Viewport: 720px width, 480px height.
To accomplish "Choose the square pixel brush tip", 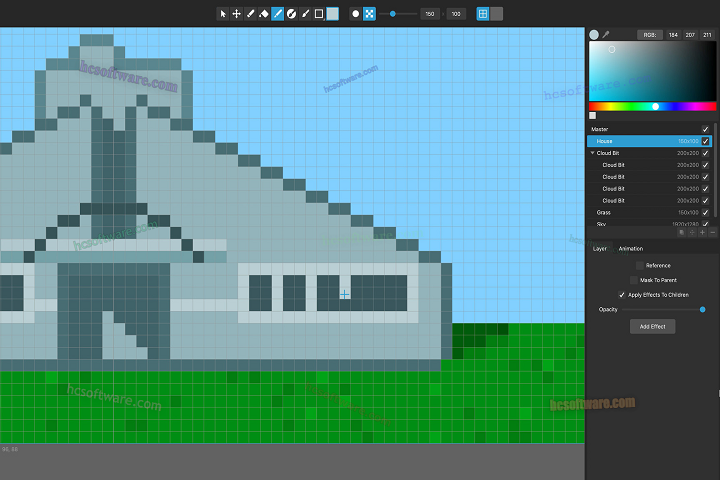I will [369, 14].
